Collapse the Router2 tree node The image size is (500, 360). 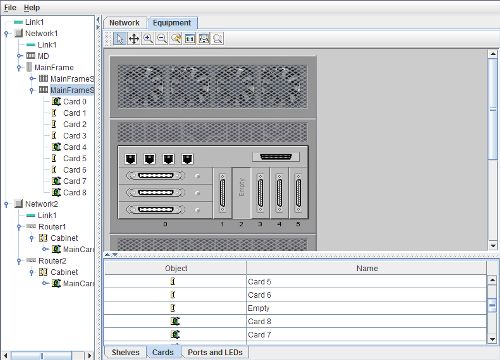click(19, 261)
